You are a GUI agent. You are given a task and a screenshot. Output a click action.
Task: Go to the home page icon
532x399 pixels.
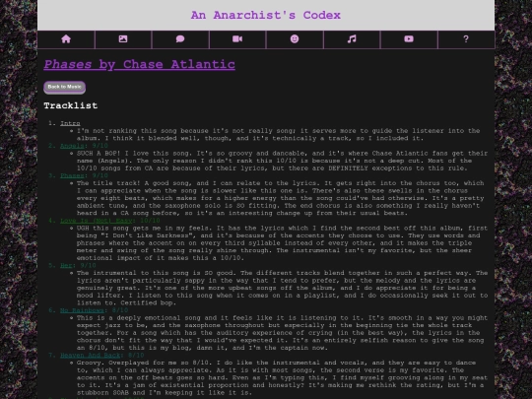pos(66,39)
